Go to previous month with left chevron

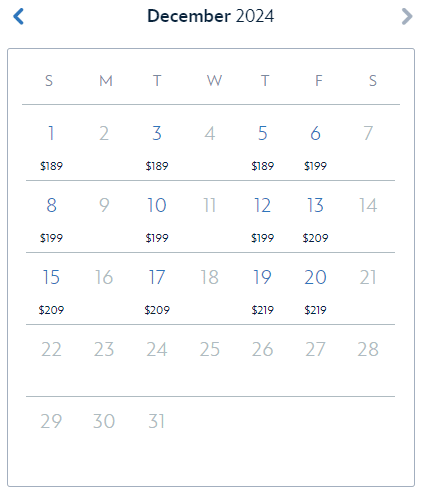18,16
